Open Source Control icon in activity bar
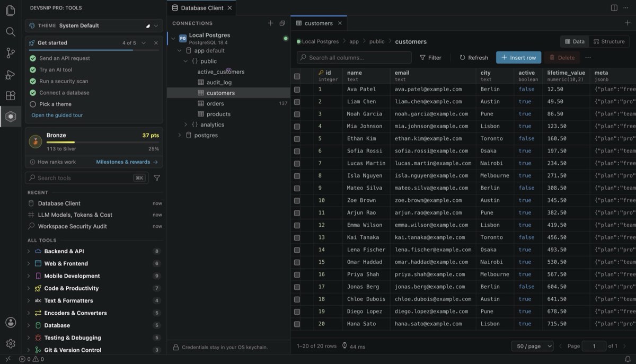The height and width of the screenshot is (364, 636). 10,53
